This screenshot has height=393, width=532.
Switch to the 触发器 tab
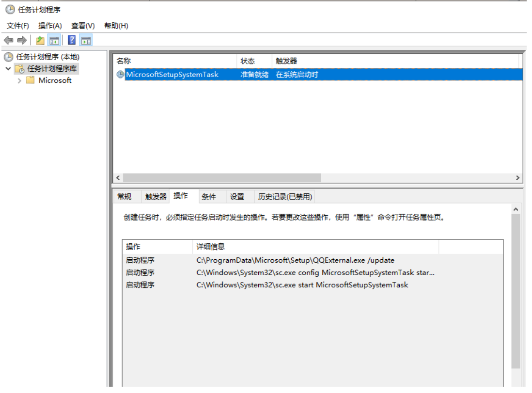(156, 197)
